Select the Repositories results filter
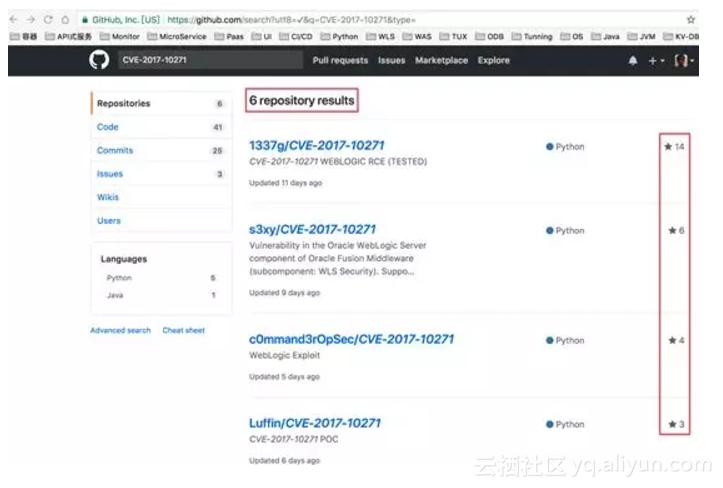Image resolution: width=723 pixels, height=488 pixels. pos(161,103)
